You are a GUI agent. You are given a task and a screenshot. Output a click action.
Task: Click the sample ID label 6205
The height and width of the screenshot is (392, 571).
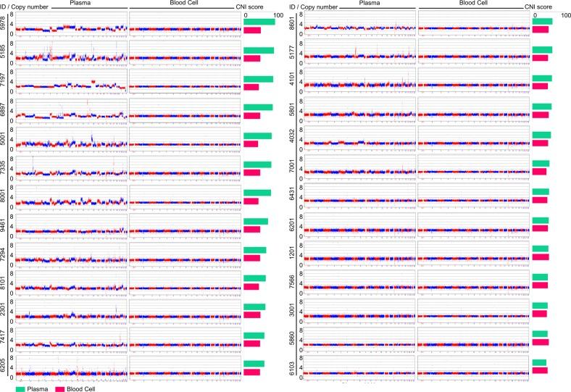[x=4, y=367]
